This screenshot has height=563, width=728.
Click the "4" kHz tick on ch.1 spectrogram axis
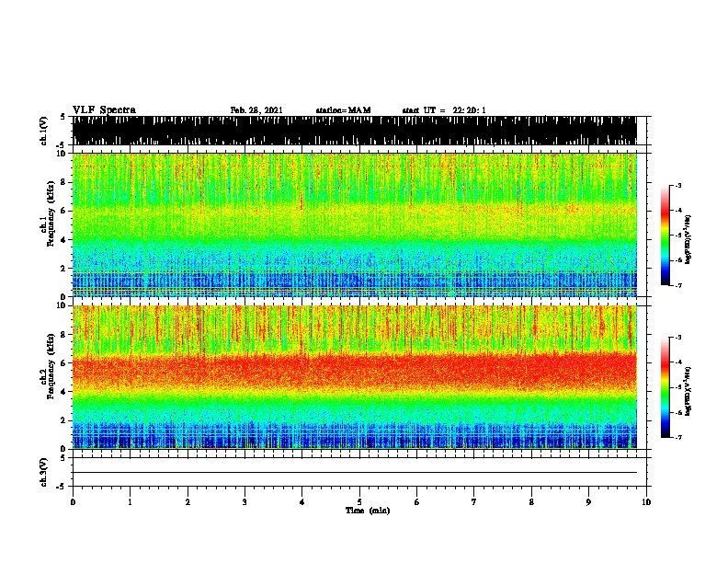pyautogui.click(x=63, y=240)
